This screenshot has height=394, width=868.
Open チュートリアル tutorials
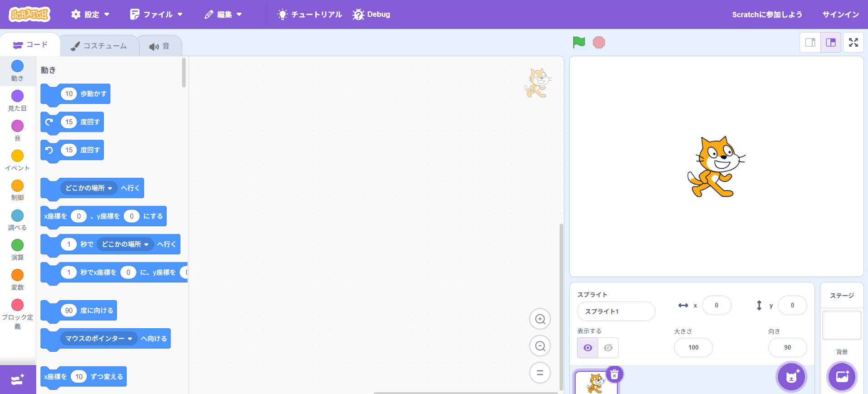(310, 15)
